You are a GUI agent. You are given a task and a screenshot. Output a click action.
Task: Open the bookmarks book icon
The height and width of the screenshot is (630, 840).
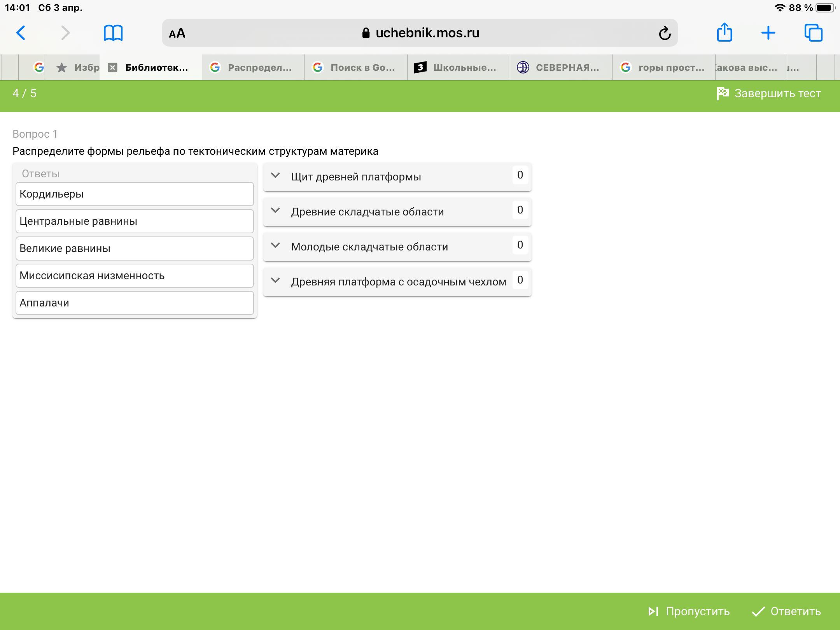click(x=113, y=33)
